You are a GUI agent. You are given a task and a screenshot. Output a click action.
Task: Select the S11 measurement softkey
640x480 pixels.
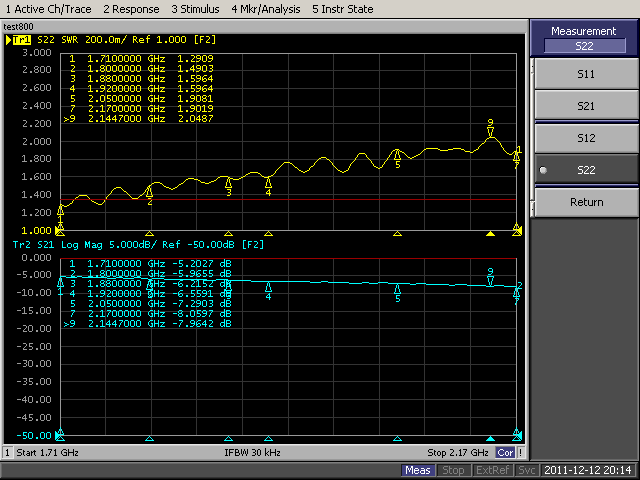pos(586,74)
